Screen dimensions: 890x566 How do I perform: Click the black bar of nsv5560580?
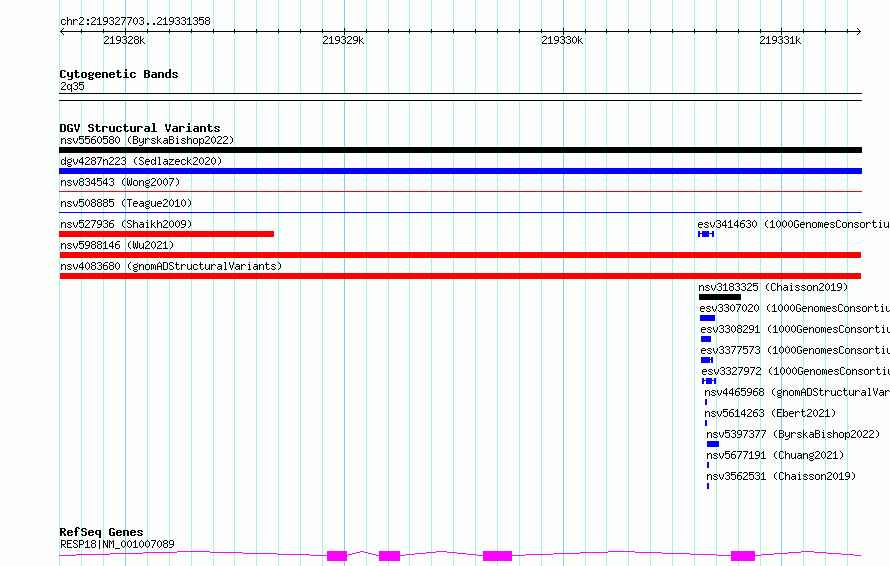click(460, 150)
